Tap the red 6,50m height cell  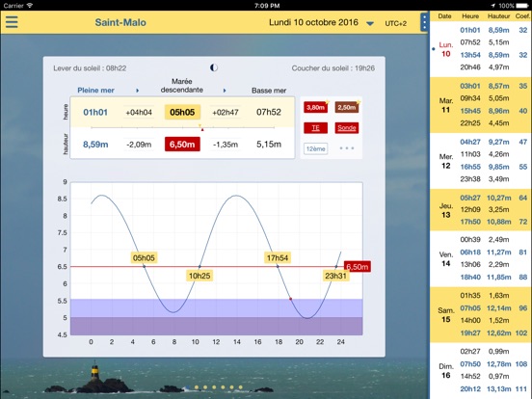(182, 145)
